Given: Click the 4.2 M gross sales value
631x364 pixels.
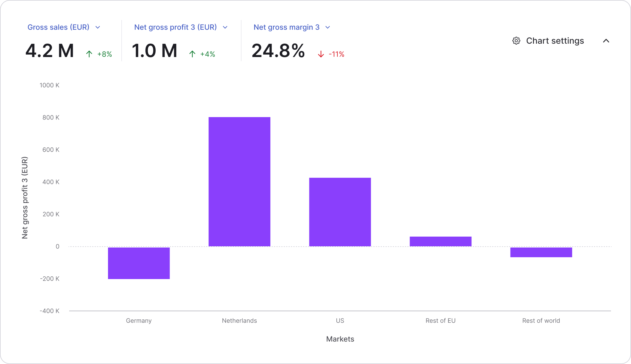Looking at the screenshot, I should click(x=50, y=51).
